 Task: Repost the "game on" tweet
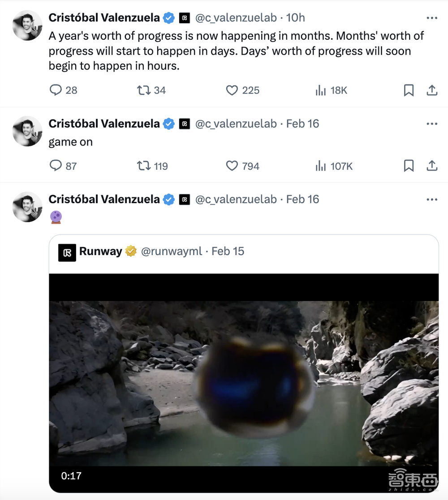click(x=144, y=166)
